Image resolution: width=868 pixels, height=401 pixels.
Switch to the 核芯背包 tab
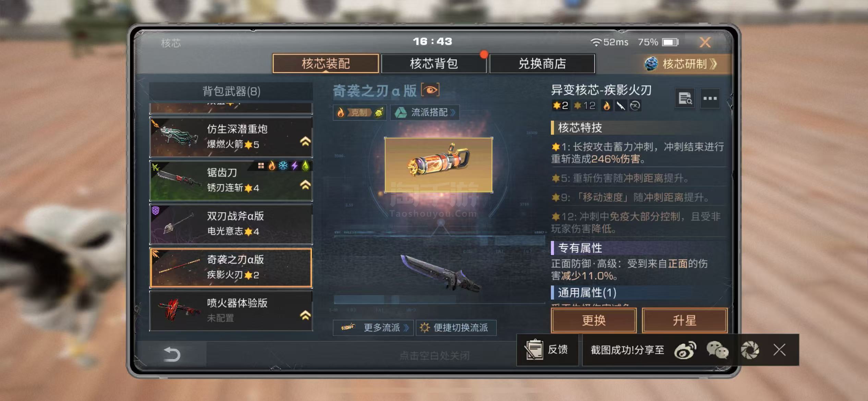(434, 63)
